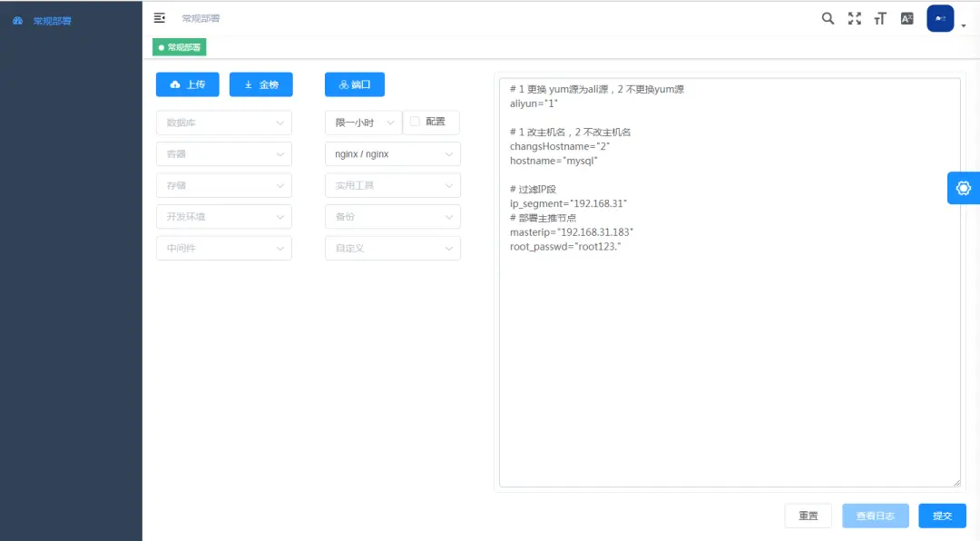Image resolution: width=980 pixels, height=541 pixels.
Task: Click the line root_passwd="root123."
Action: point(565,246)
